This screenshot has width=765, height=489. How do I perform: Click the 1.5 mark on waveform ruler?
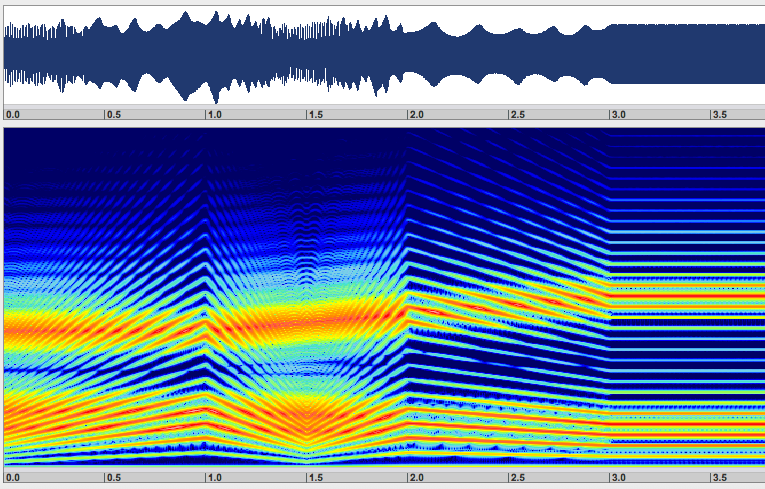pyautogui.click(x=315, y=115)
